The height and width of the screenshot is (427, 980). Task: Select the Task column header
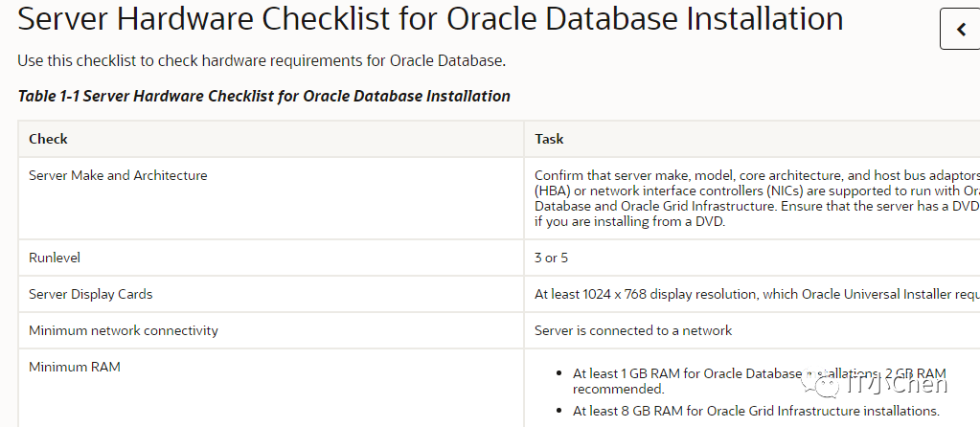(x=549, y=139)
